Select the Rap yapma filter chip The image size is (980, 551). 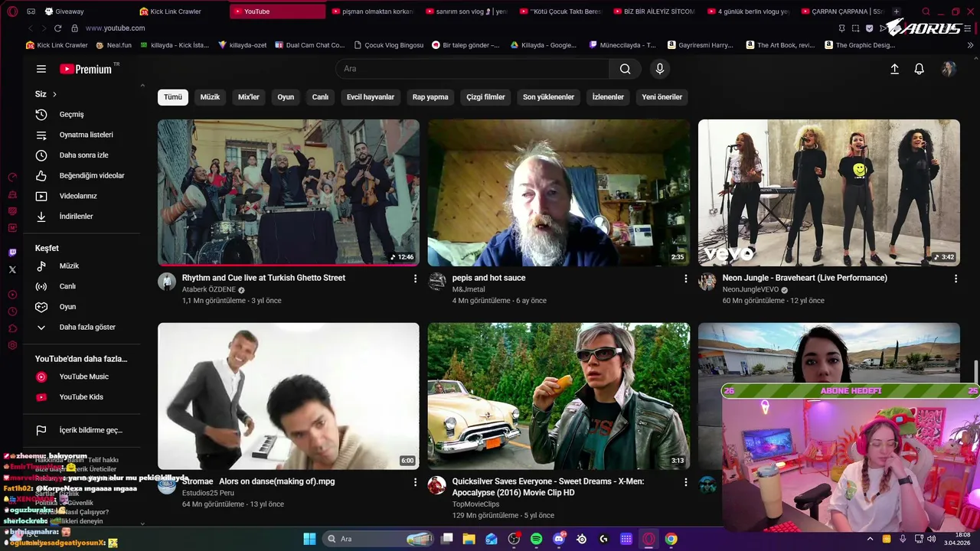click(x=430, y=97)
